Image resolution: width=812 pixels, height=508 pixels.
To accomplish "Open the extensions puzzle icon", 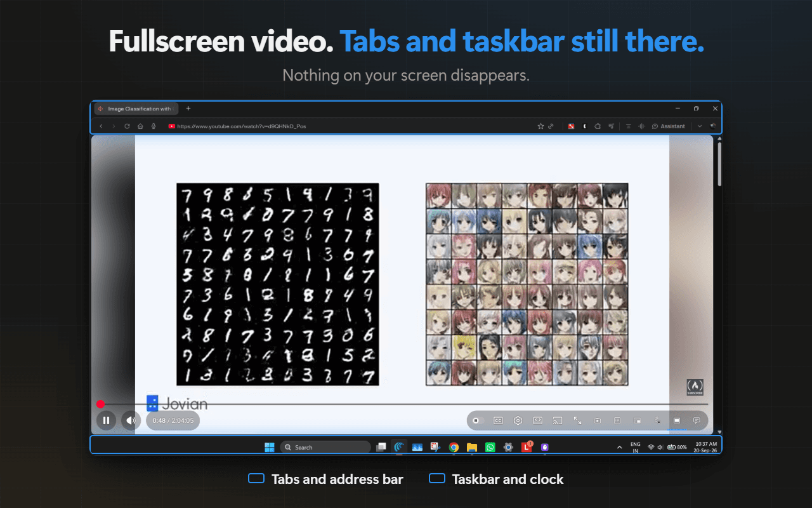I will point(598,126).
